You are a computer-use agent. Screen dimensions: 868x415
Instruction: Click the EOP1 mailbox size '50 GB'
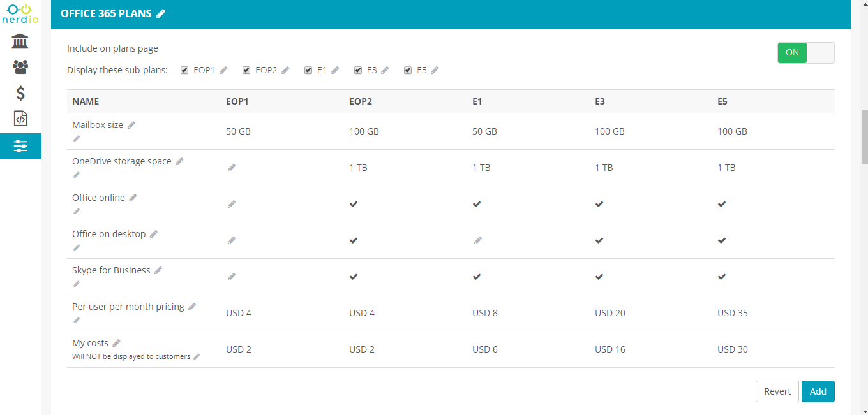click(238, 131)
